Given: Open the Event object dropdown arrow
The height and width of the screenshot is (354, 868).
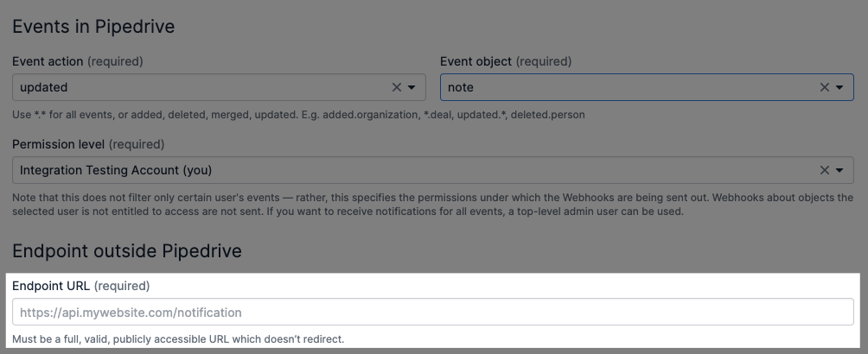Looking at the screenshot, I should click(x=839, y=87).
